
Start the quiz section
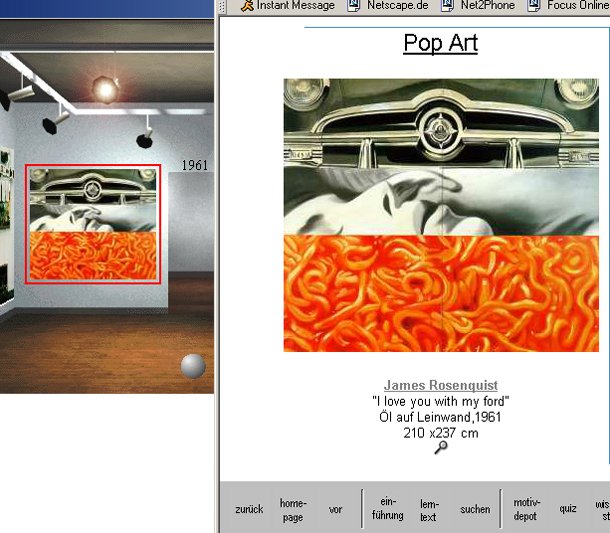[x=568, y=509]
